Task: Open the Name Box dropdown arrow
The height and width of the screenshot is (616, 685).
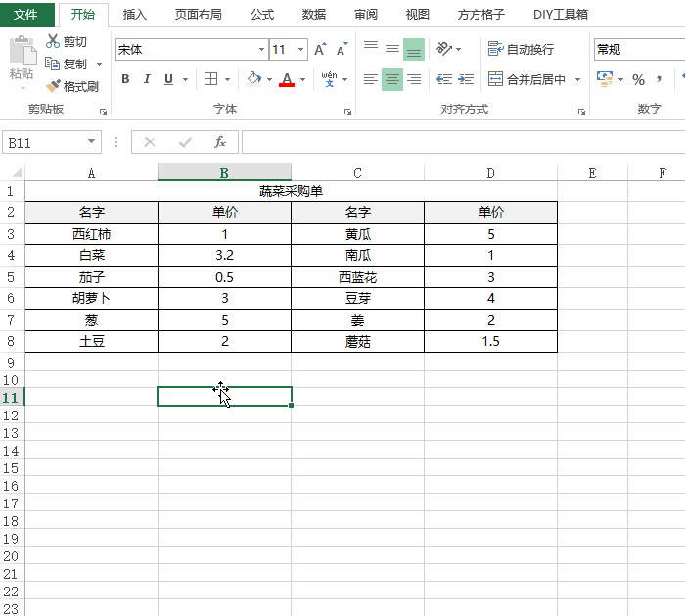Action: (x=91, y=141)
